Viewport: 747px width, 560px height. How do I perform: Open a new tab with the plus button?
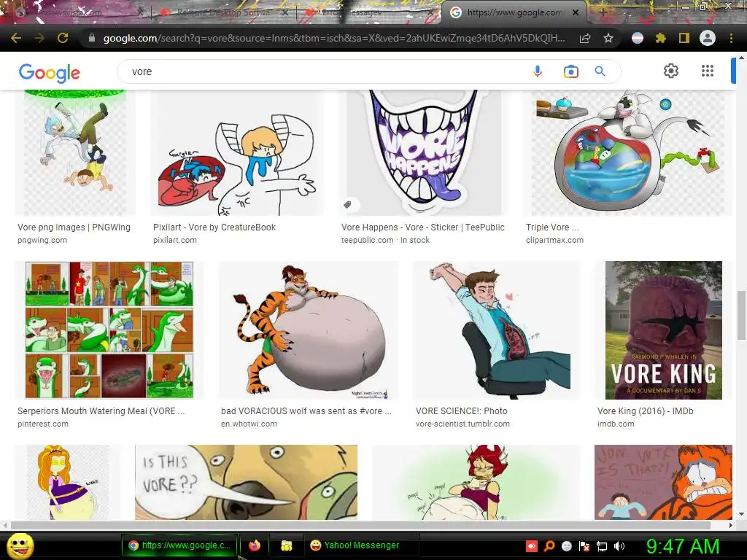tap(603, 12)
